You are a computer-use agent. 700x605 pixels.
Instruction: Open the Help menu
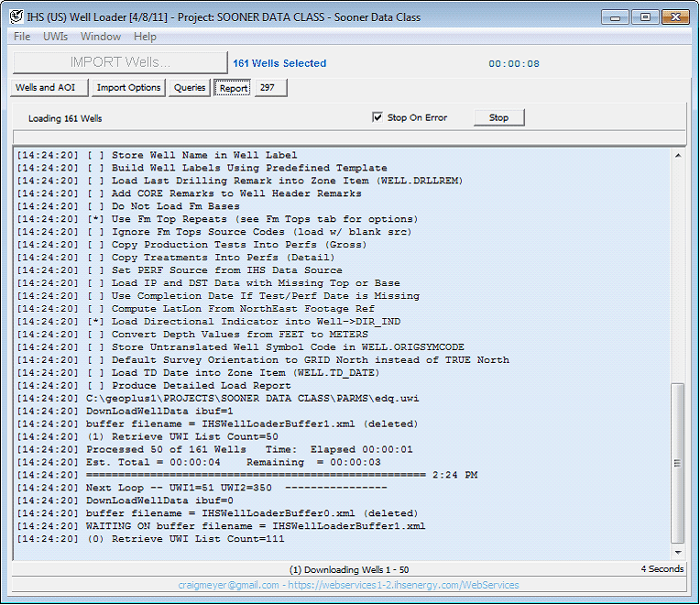[145, 37]
